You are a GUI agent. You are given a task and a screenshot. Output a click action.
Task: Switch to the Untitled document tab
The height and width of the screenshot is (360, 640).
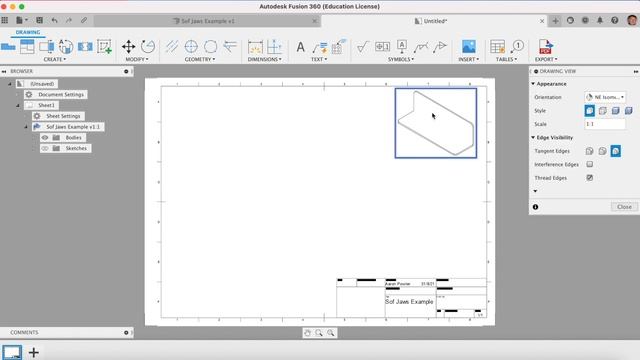point(434,21)
